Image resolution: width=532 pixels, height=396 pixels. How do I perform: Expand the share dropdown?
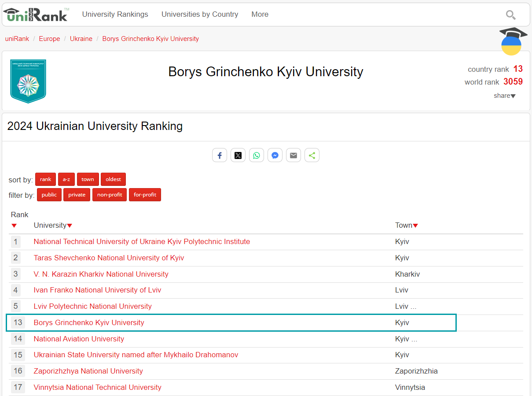504,96
